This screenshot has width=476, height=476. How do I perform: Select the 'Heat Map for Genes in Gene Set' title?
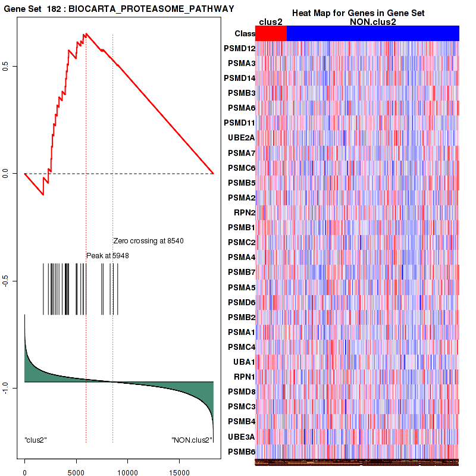(358, 13)
